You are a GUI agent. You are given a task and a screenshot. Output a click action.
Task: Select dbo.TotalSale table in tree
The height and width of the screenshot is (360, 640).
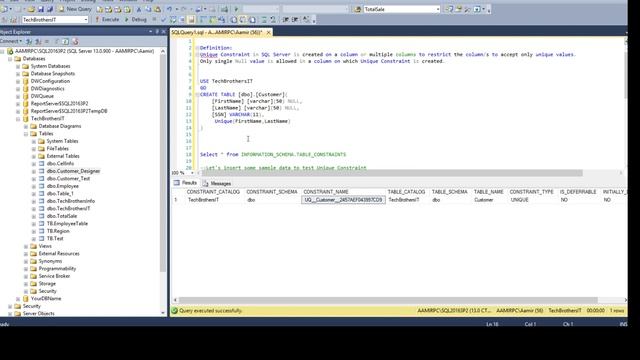tap(62, 216)
